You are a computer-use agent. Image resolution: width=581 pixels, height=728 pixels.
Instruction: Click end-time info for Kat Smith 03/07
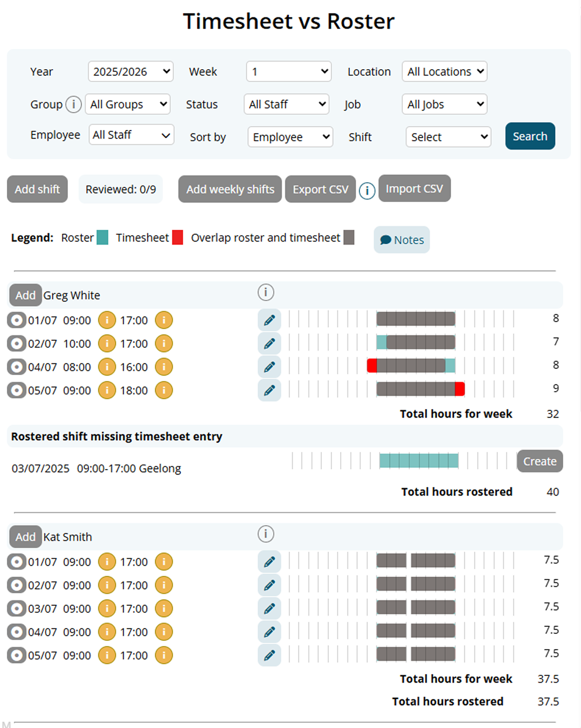pos(164,608)
